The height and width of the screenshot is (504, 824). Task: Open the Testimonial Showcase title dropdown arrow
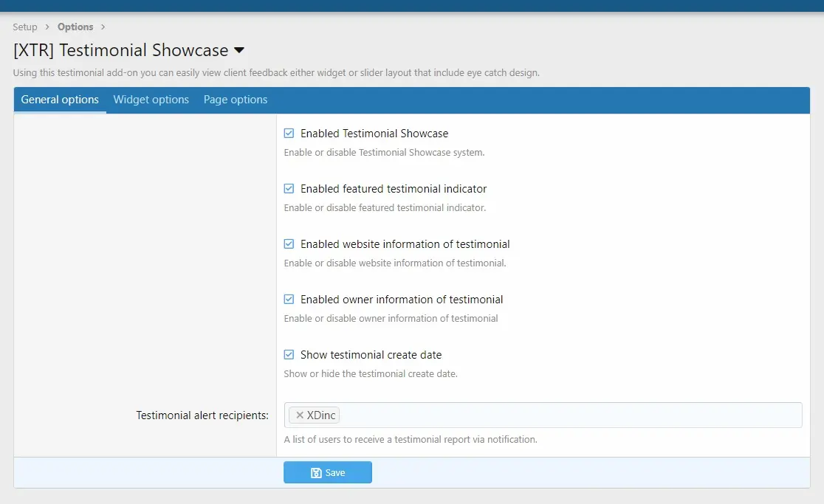click(239, 50)
